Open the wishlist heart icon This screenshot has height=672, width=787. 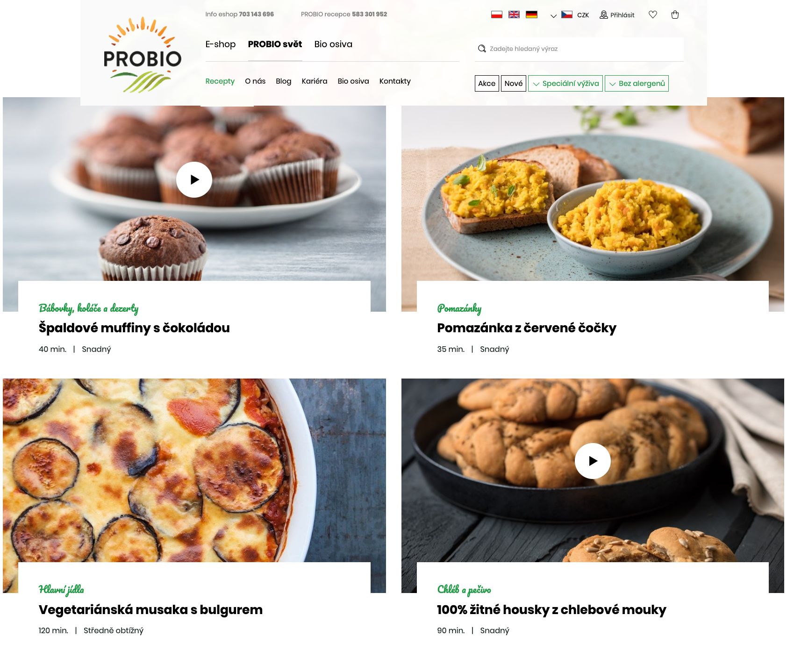tap(653, 14)
